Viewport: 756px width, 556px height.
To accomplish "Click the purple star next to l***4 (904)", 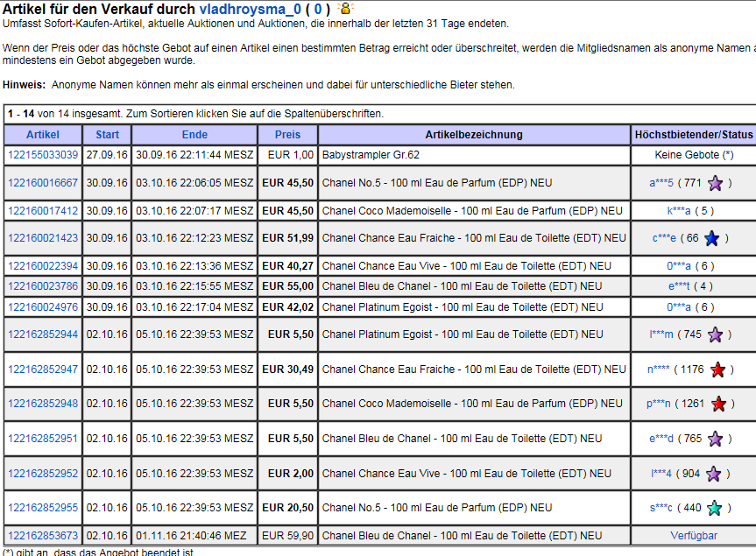I will [714, 474].
